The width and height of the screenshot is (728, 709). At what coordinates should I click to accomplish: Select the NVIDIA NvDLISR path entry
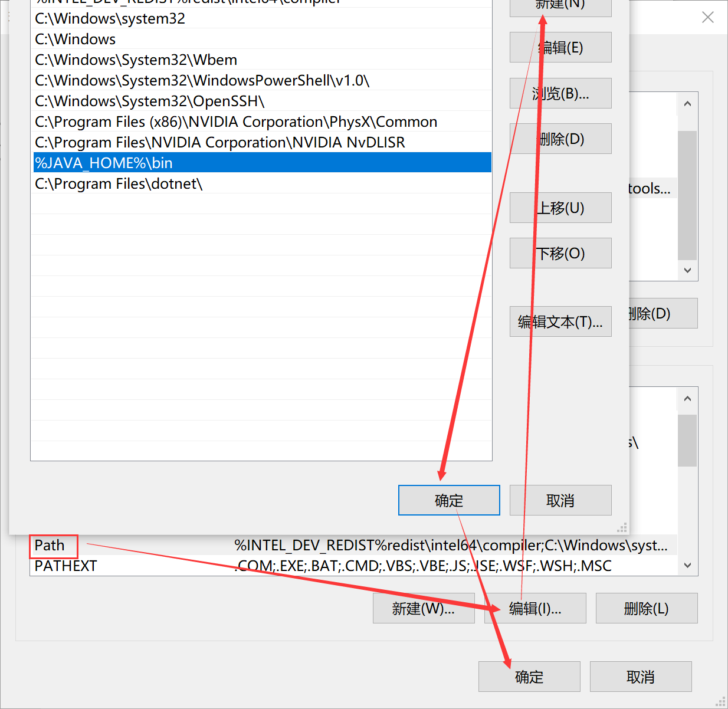click(262, 142)
